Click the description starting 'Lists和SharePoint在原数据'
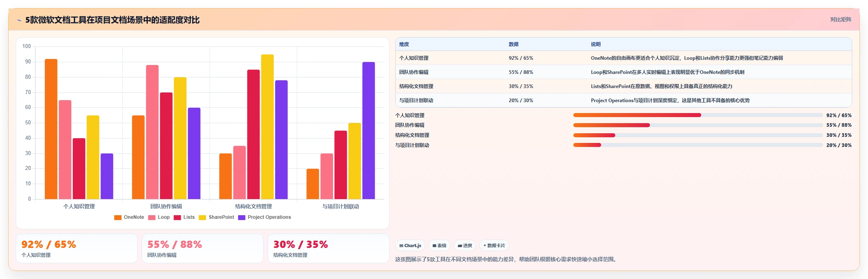This screenshot has width=868, height=279. 662,86
